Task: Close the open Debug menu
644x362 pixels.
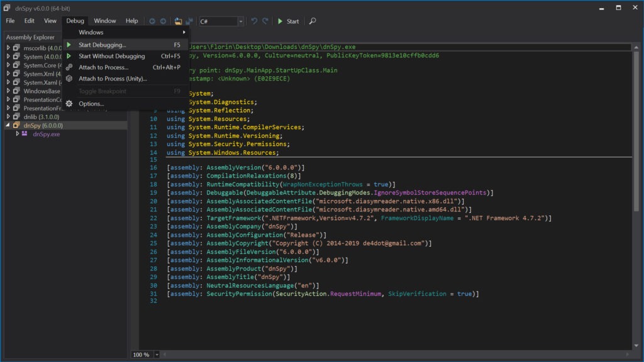Action: (x=75, y=21)
